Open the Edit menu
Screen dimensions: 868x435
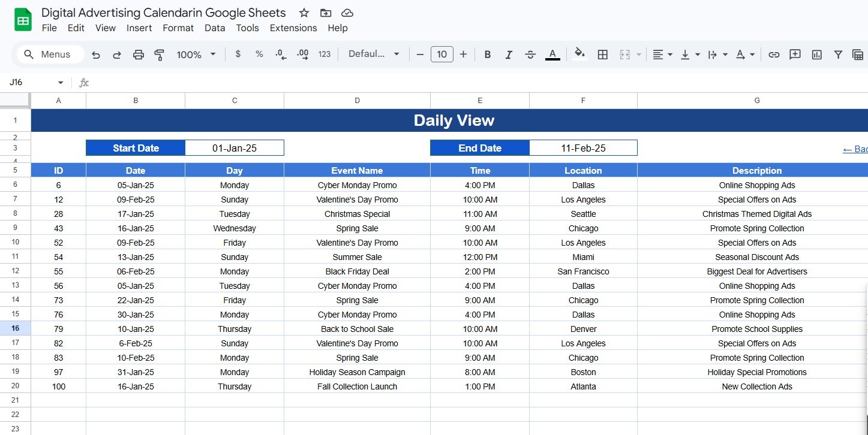click(x=76, y=28)
